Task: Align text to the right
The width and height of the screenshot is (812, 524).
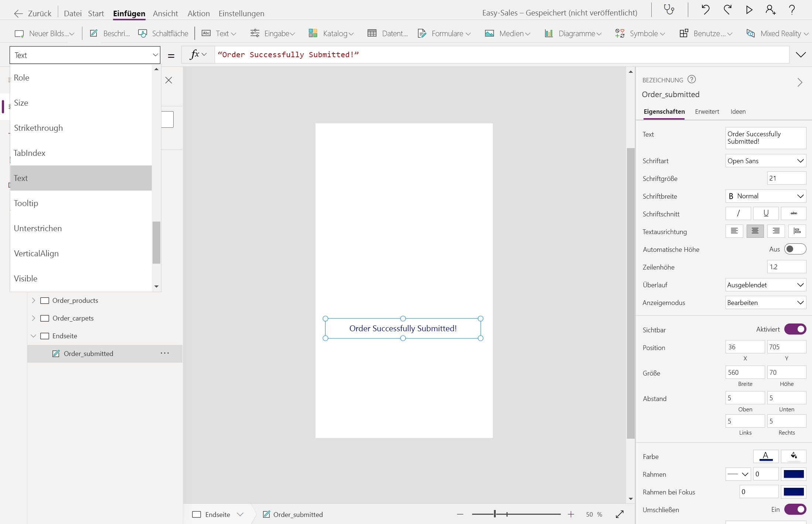Action: coord(776,231)
